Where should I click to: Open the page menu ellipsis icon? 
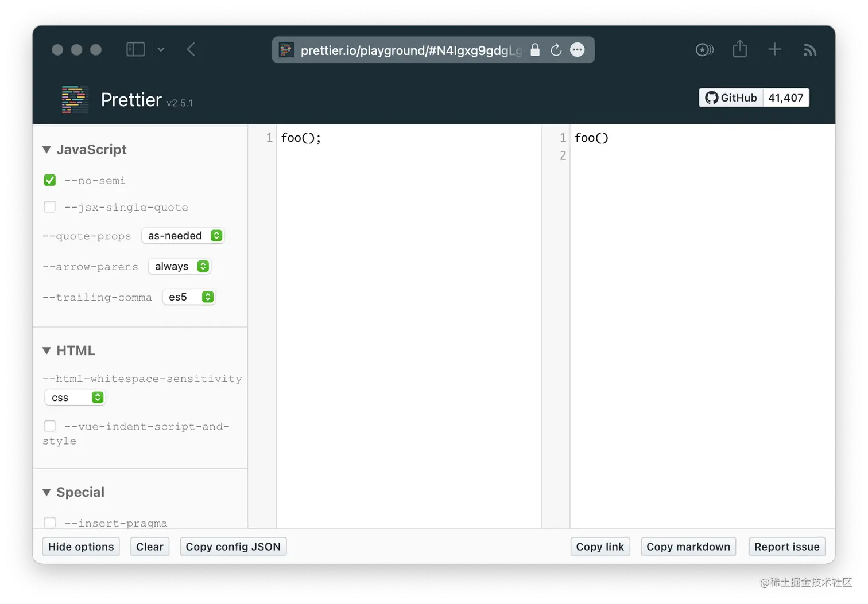(x=578, y=50)
